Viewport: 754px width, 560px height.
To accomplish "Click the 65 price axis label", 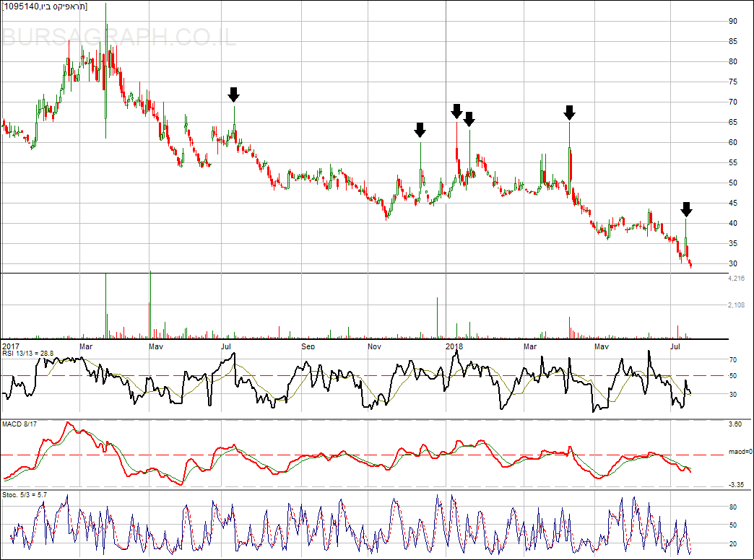I will [x=733, y=122].
